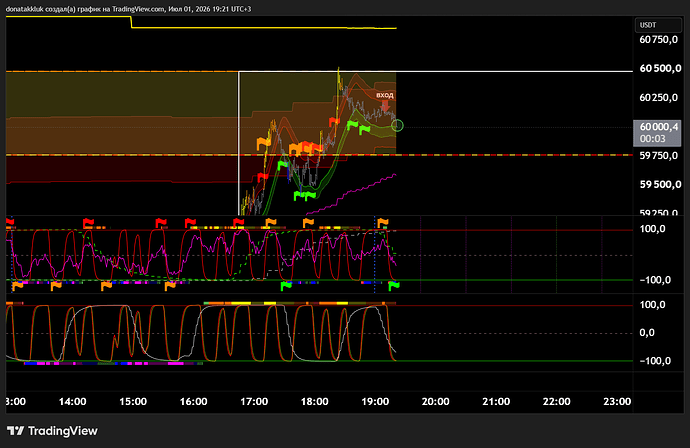Image resolution: width=690 pixels, height=448 pixels.
Task: Click the green flag at first oscillator's right edge
Action: [x=394, y=286]
